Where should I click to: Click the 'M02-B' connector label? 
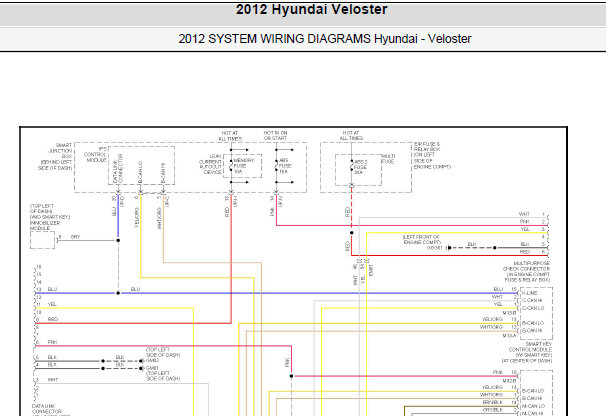tap(509, 381)
